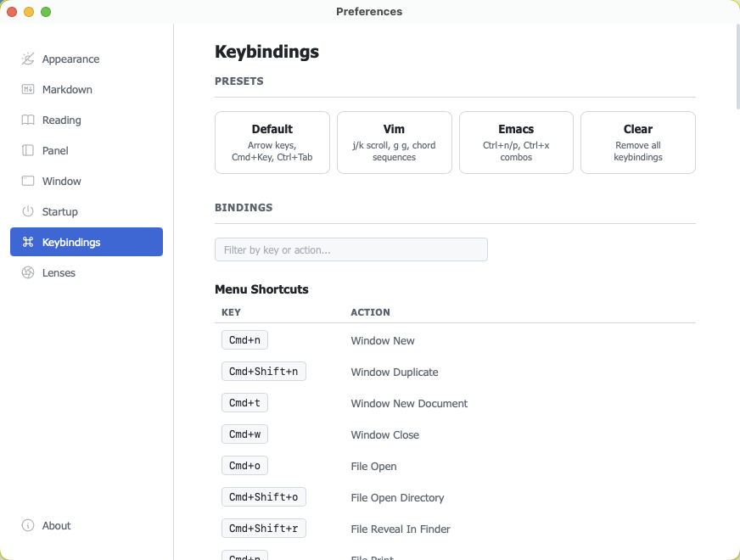Open the About page
This screenshot has height=560, width=740.
coord(87,525)
